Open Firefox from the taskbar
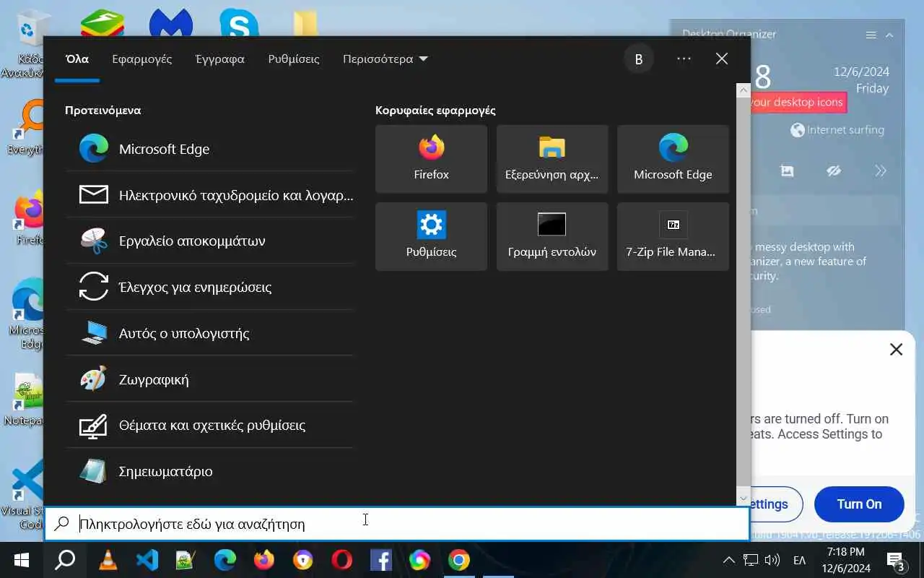Image resolution: width=924 pixels, height=578 pixels. coord(264,560)
